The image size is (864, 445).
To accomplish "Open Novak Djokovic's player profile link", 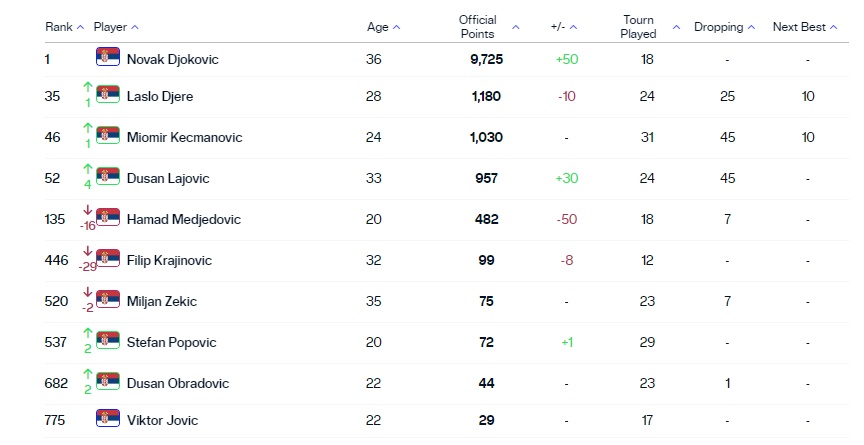I will (172, 60).
